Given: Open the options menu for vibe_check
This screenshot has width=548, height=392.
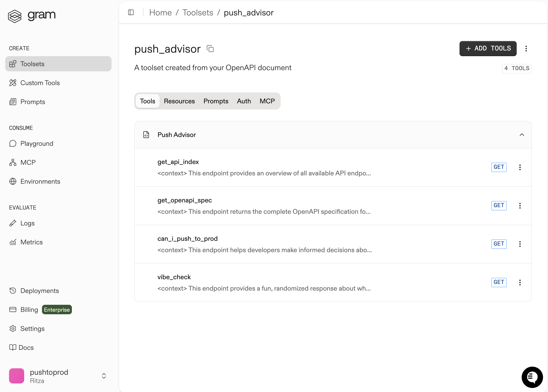Looking at the screenshot, I should tap(520, 282).
